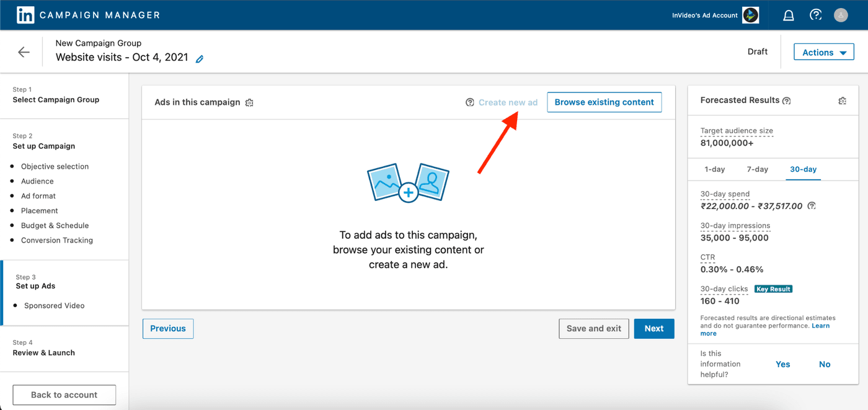Switch to the 7-day forecast tab
Viewport: 868px width, 410px height.
[757, 169]
